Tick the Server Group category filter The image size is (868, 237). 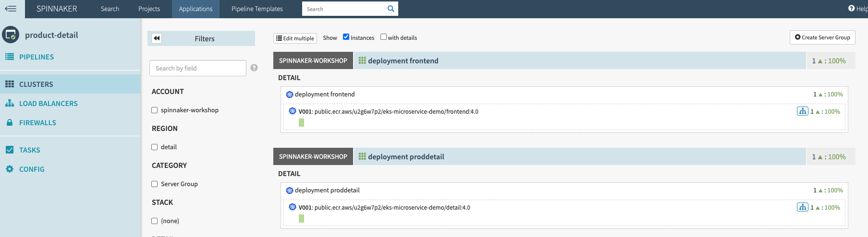(155, 184)
